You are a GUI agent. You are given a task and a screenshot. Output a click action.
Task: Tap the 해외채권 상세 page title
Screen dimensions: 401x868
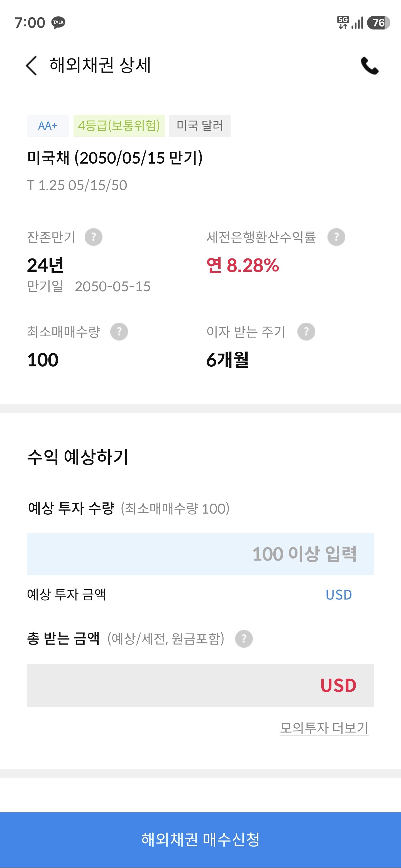tap(100, 65)
